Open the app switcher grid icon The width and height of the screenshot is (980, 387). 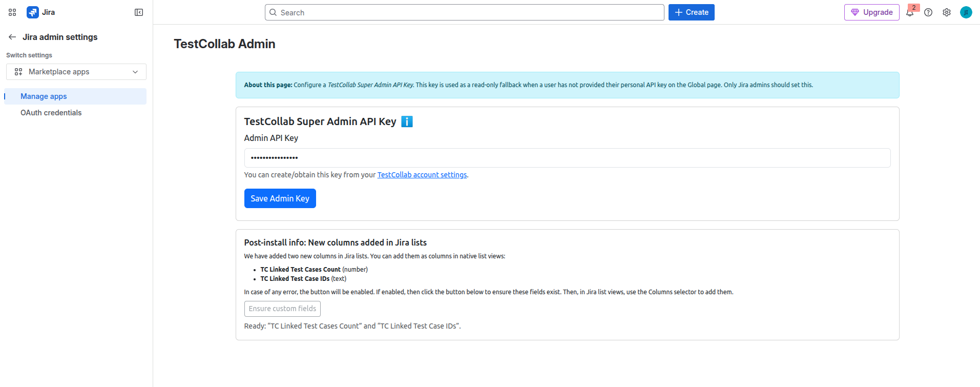pyautogui.click(x=12, y=12)
